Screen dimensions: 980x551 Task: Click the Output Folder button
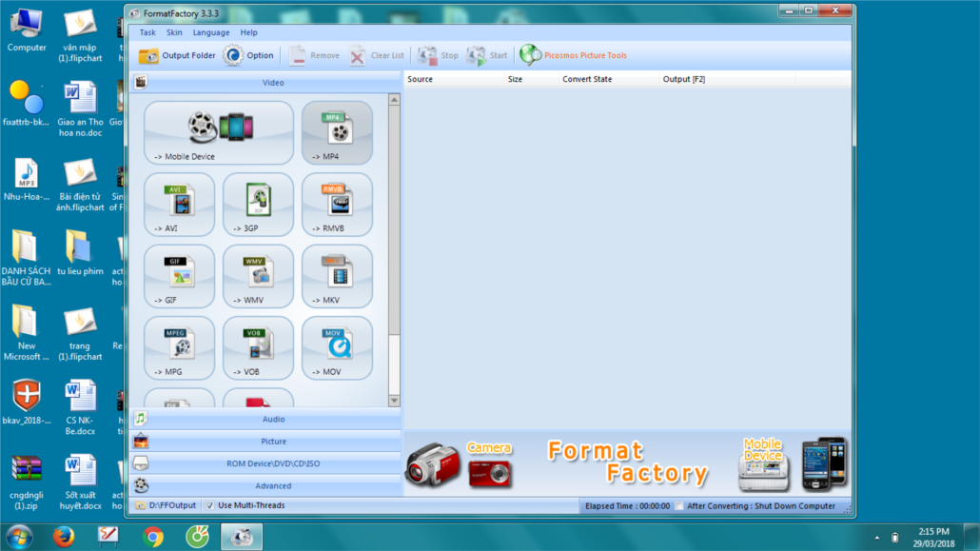pos(178,55)
